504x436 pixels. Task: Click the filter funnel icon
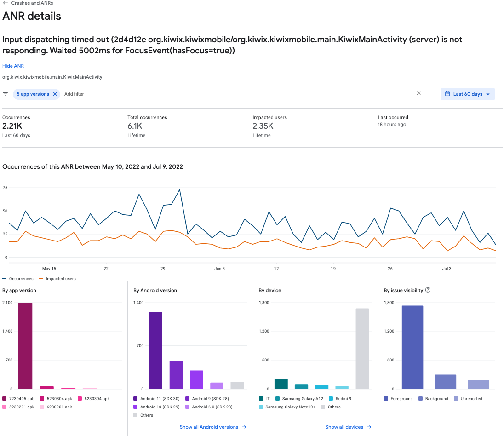point(6,94)
